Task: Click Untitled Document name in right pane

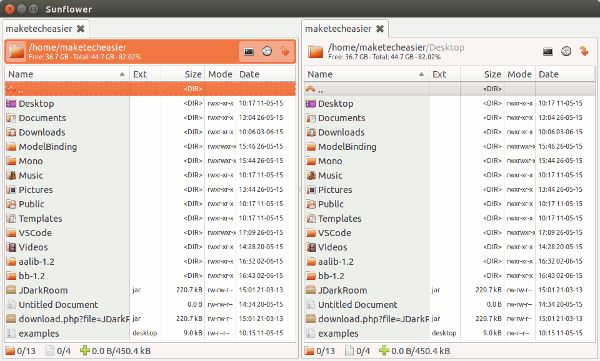Action: (358, 305)
